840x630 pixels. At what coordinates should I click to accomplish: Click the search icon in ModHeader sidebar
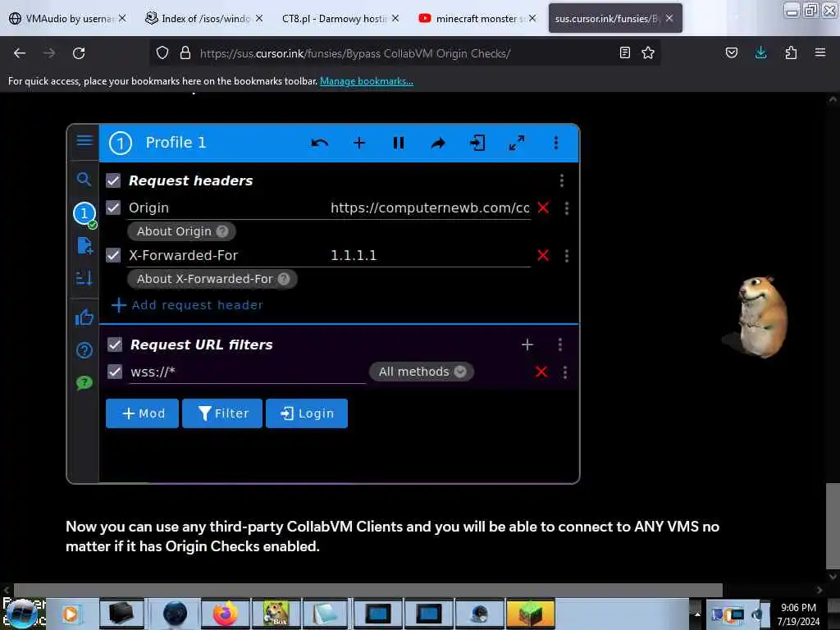click(x=84, y=179)
